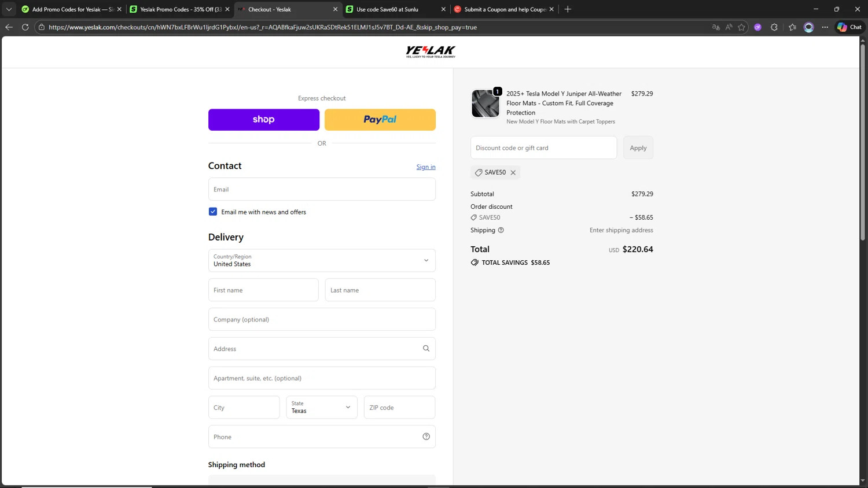Click the SAVE50 order discount label
Screen dimensions: 868x488
point(490,217)
